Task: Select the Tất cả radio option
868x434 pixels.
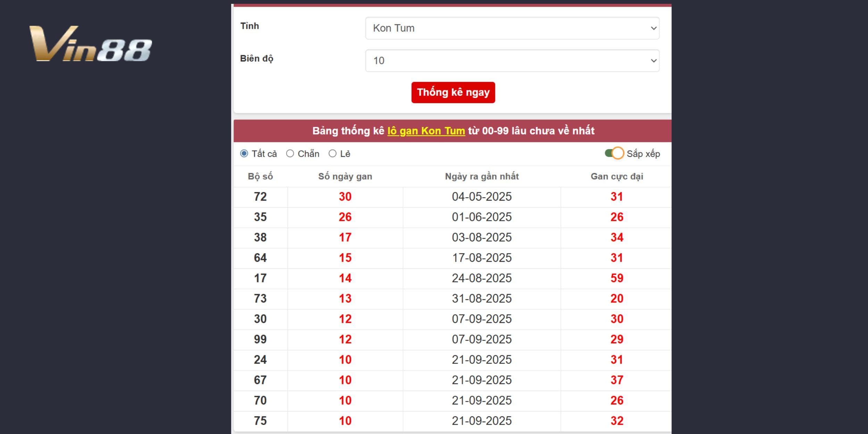Action: (x=244, y=153)
